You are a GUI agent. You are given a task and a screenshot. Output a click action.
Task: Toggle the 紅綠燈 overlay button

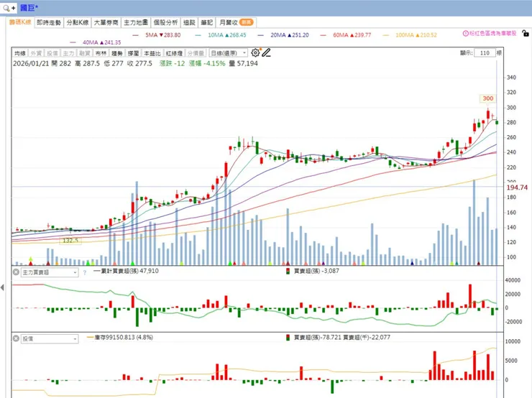click(x=174, y=53)
